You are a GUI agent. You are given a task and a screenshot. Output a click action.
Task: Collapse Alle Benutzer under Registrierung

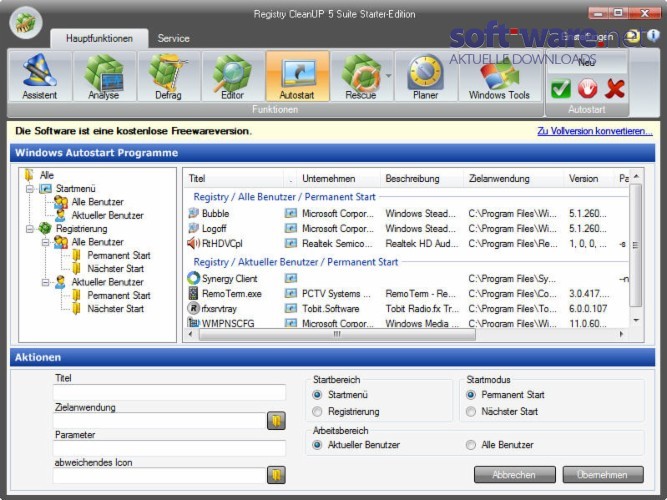click(x=46, y=242)
